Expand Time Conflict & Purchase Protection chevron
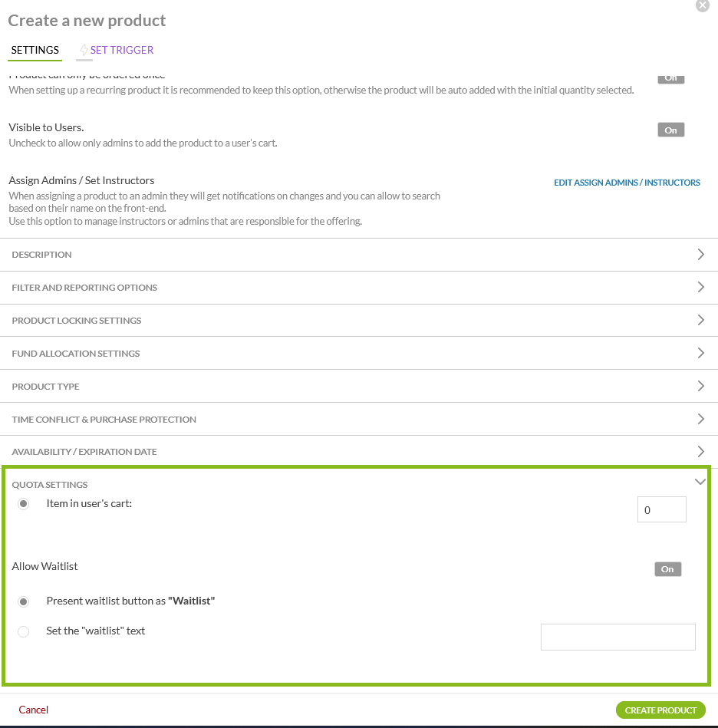 click(700, 420)
